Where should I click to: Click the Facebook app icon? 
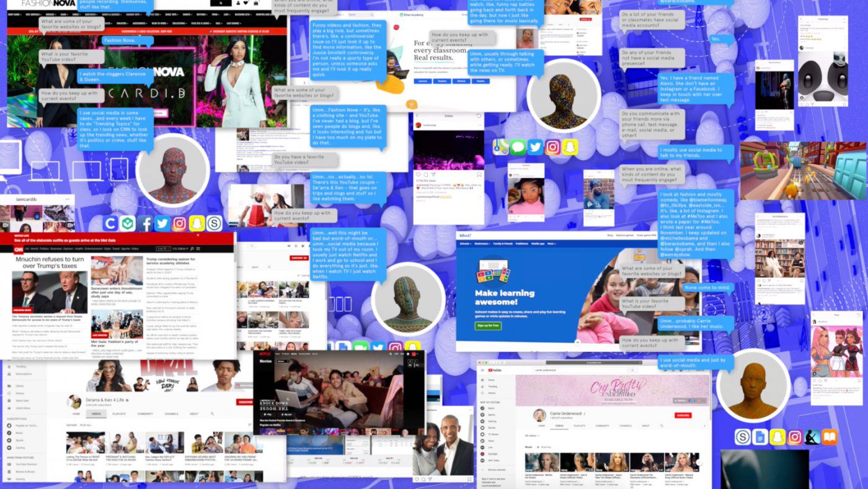[x=145, y=223]
